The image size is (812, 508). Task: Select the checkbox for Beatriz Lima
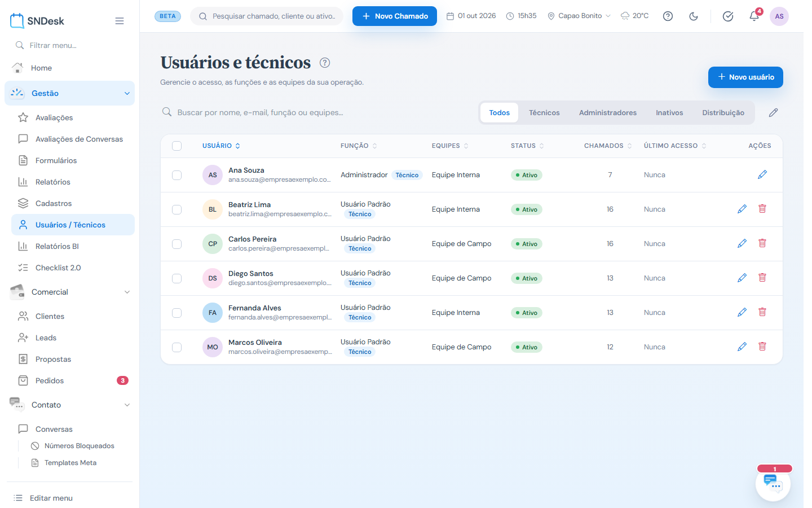tap(177, 209)
